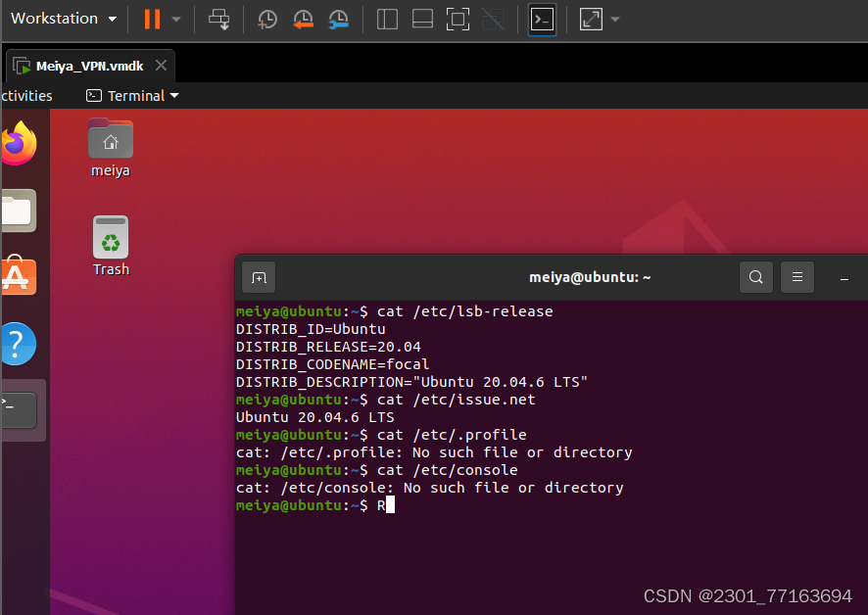Open Files from the Ubuntu dock
The height and width of the screenshot is (615, 868).
pyautogui.click(x=19, y=211)
